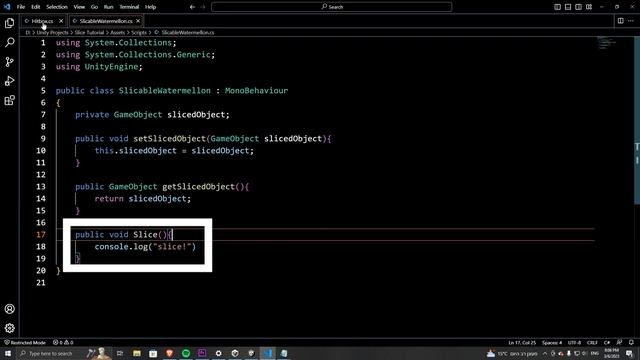Open the Selection menu
Image resolution: width=640 pixels, height=360 pixels.
coord(57,7)
